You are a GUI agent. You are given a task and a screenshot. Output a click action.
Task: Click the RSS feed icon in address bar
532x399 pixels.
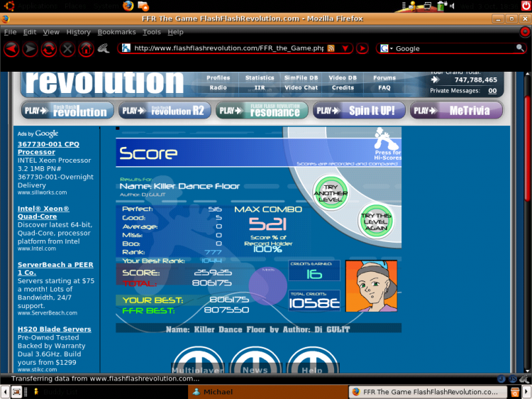point(331,48)
